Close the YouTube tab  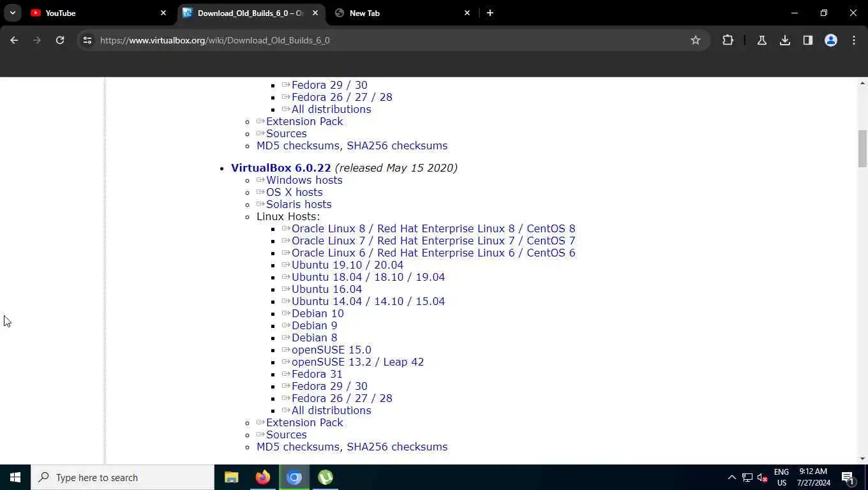point(163,13)
